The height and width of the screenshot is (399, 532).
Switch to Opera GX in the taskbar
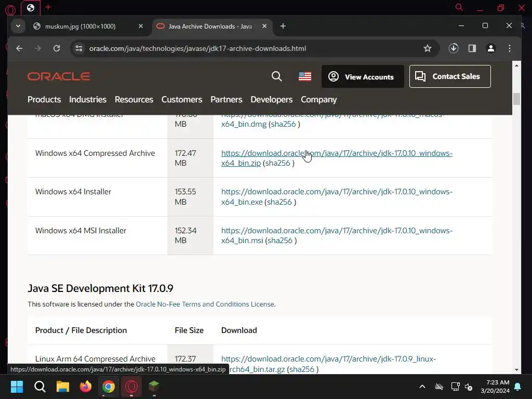[131, 387]
